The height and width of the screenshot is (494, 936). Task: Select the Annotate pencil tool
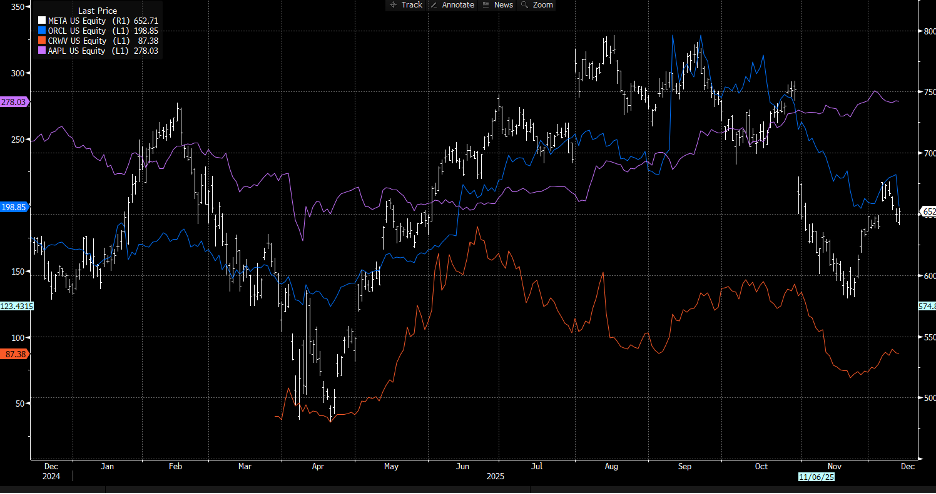[453, 5]
